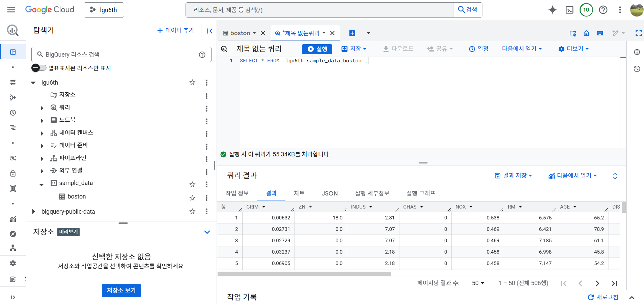Toggle full screen editor icon

click(639, 33)
